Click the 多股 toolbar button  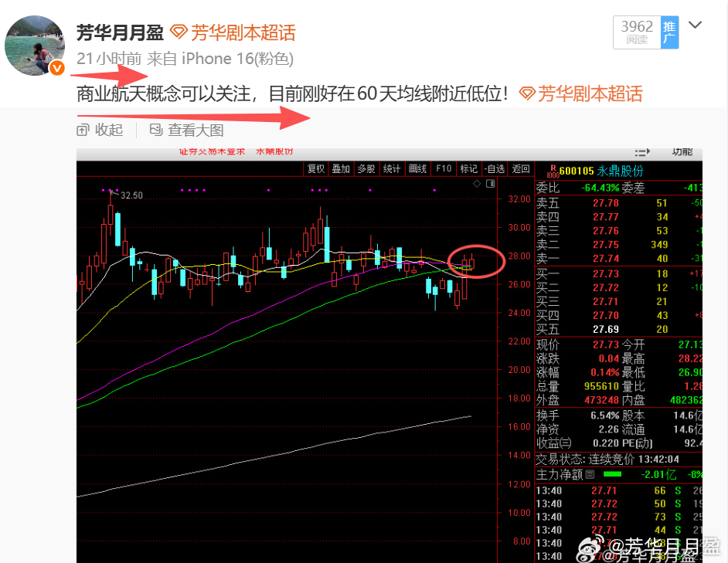tap(366, 169)
